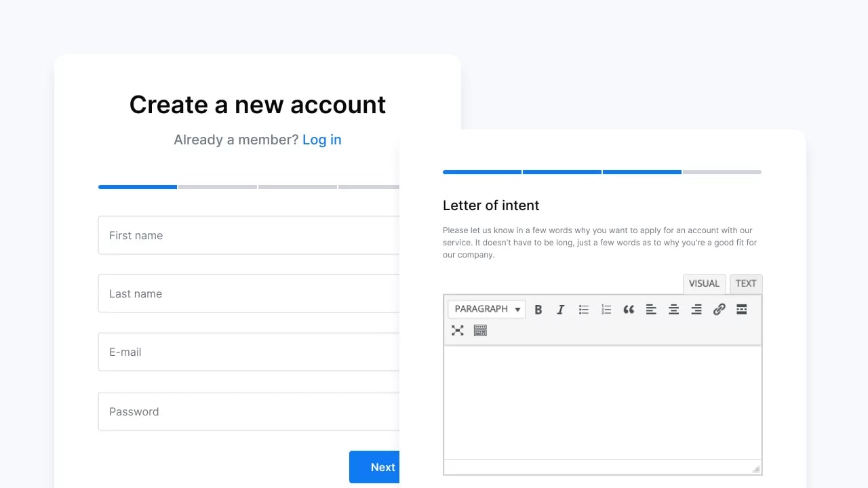
Task: Insert a bulleted list
Action: [583, 310]
